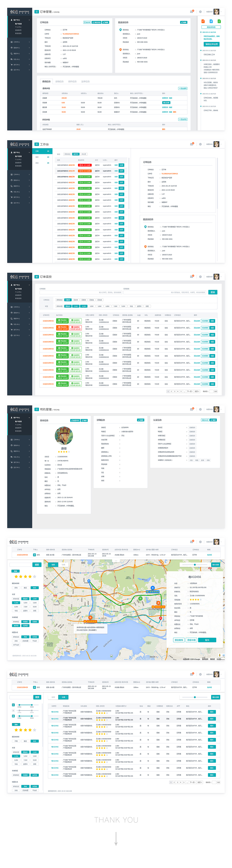Click 查看车辆 button on vehicle card 粤A32456
The height and width of the screenshot is (868, 232).
(x=191, y=640)
